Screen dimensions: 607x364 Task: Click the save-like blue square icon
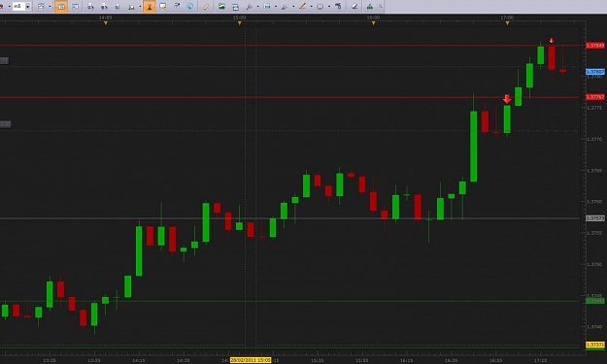tap(267, 6)
